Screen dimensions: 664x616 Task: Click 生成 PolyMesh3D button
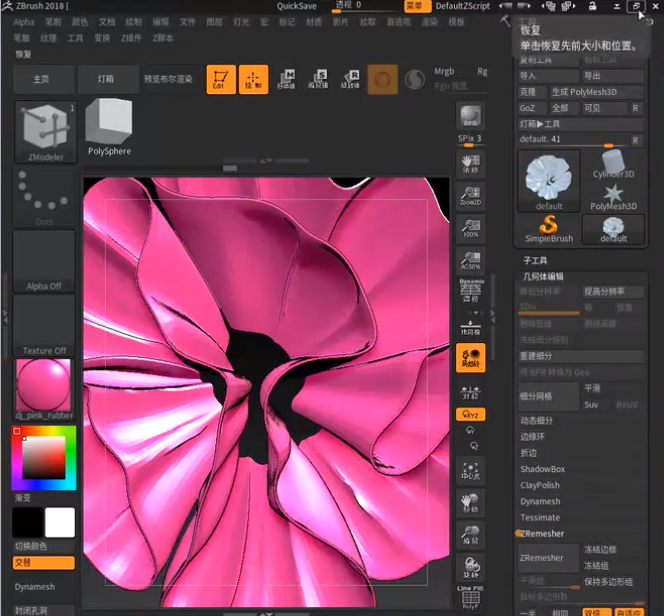[597, 92]
